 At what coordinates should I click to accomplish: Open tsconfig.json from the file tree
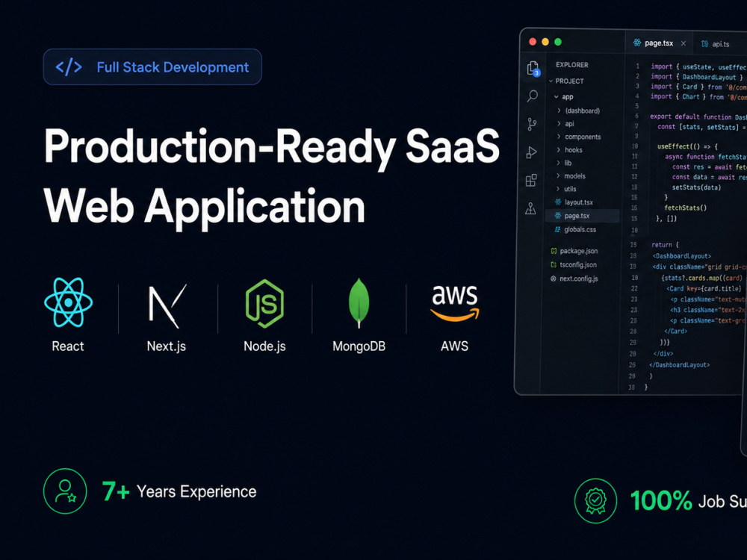[578, 265]
